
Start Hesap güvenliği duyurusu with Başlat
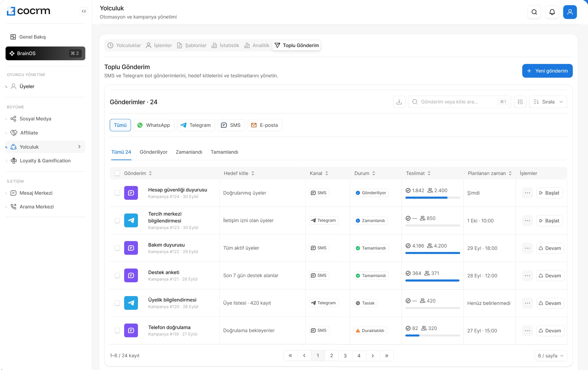549,193
